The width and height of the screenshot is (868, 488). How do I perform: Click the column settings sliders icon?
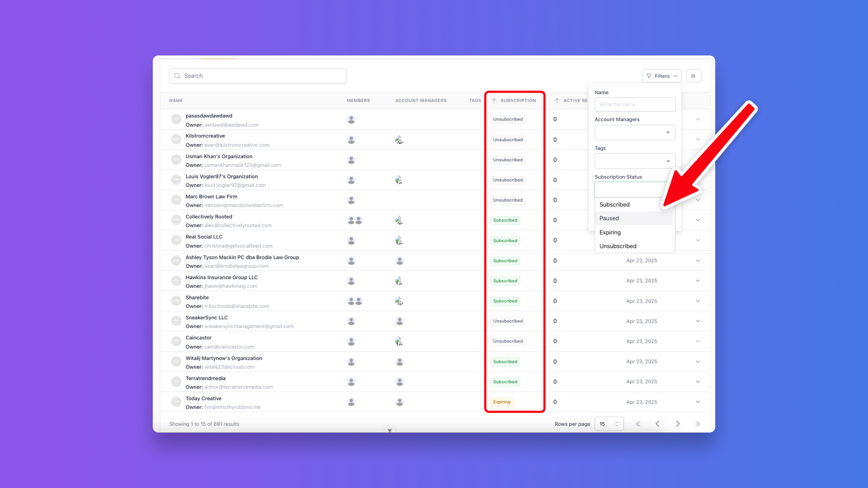[x=693, y=76]
